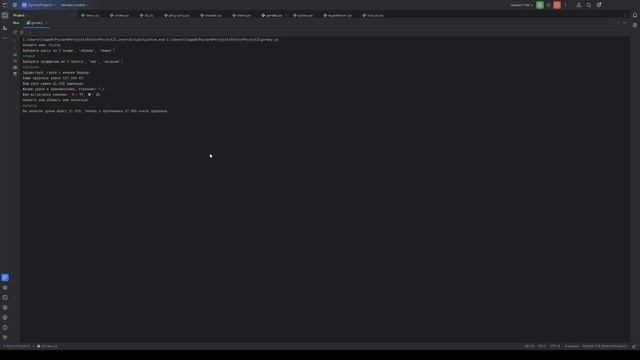The height and width of the screenshot is (360, 640).
Task: Close the gorodey Run tab
Action: (46, 23)
